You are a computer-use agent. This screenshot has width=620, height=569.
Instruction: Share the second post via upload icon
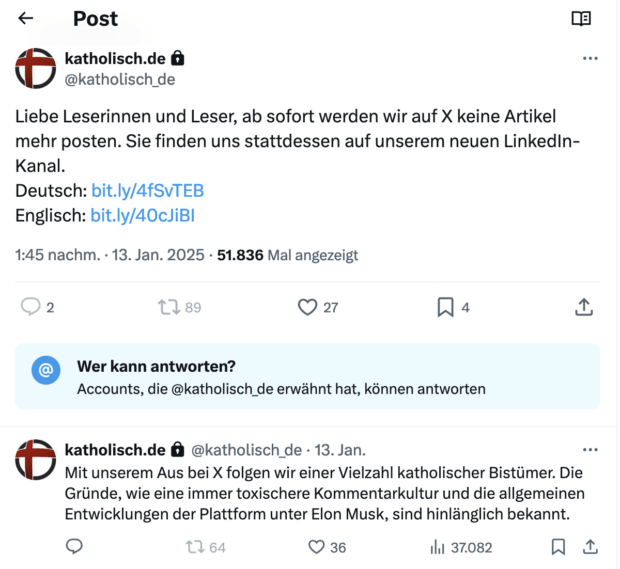pos(590,547)
